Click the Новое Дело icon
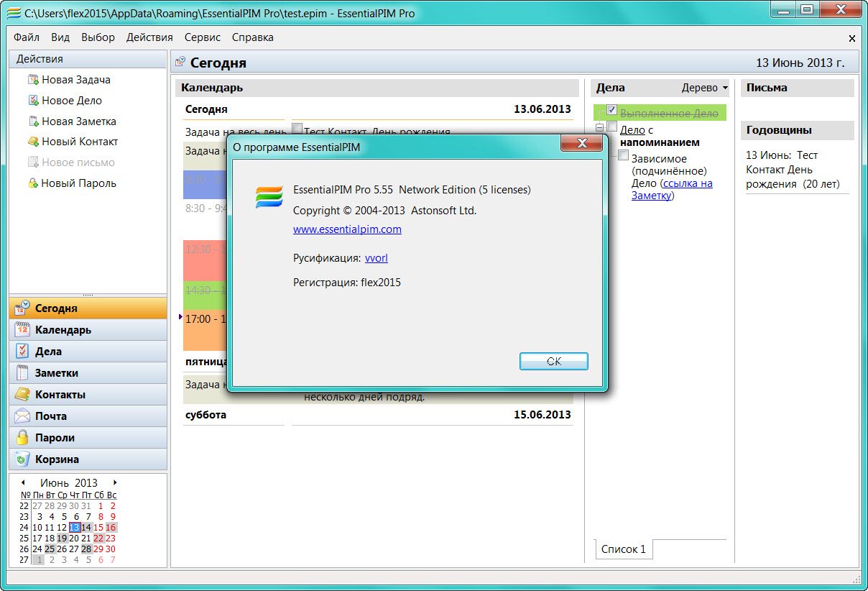868x591 pixels. (33, 101)
